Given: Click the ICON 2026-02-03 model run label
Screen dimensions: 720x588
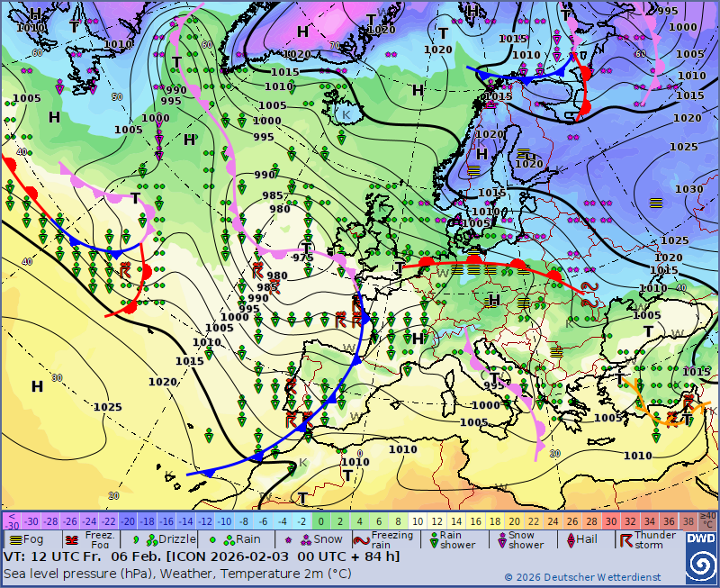Looking at the screenshot, I should pos(243,556).
